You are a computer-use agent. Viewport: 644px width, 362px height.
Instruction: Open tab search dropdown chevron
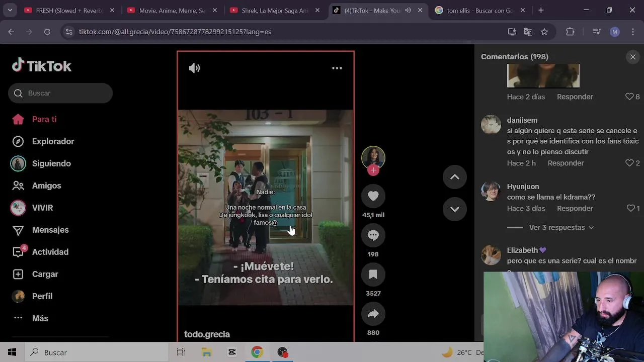[10, 10]
